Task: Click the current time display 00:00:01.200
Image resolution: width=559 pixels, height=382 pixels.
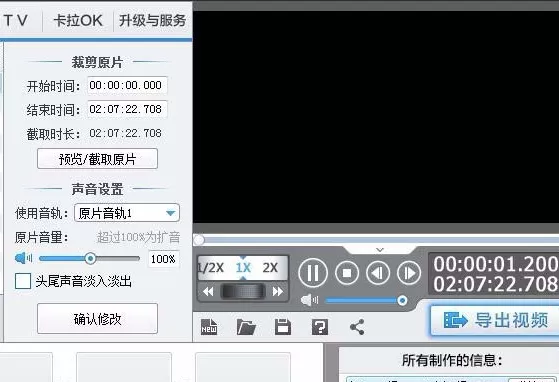Action: tap(496, 264)
